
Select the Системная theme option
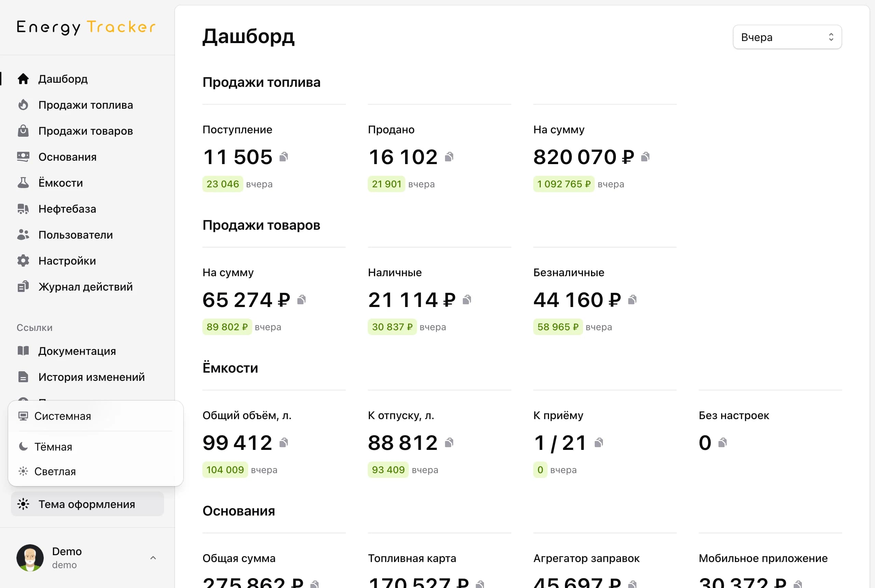95,416
